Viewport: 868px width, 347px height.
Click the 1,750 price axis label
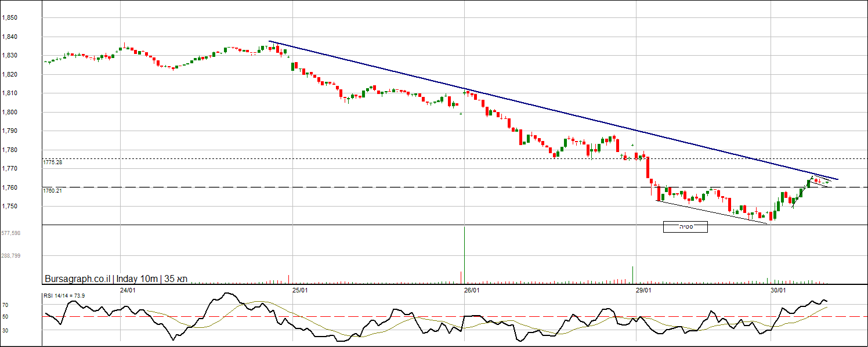9,207
